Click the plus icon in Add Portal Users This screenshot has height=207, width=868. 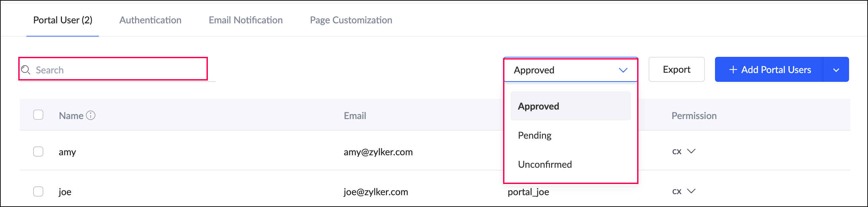[x=733, y=70]
